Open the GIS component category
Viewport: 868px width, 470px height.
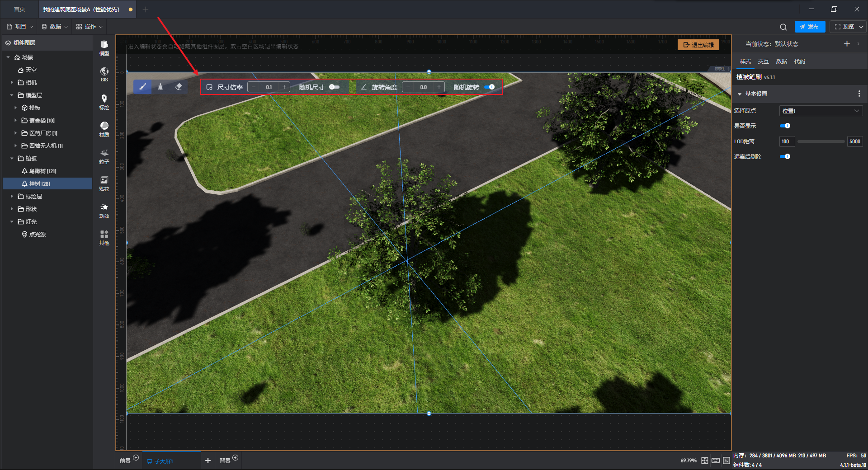coord(104,74)
